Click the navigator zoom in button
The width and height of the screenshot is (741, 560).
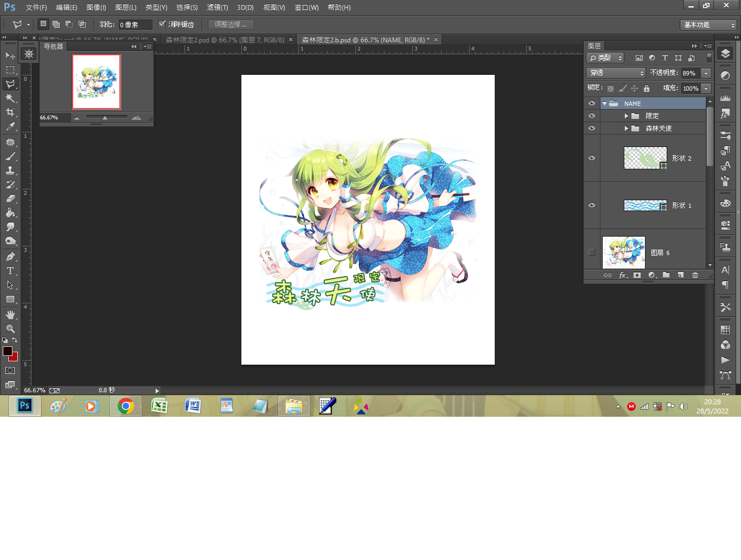coord(136,118)
